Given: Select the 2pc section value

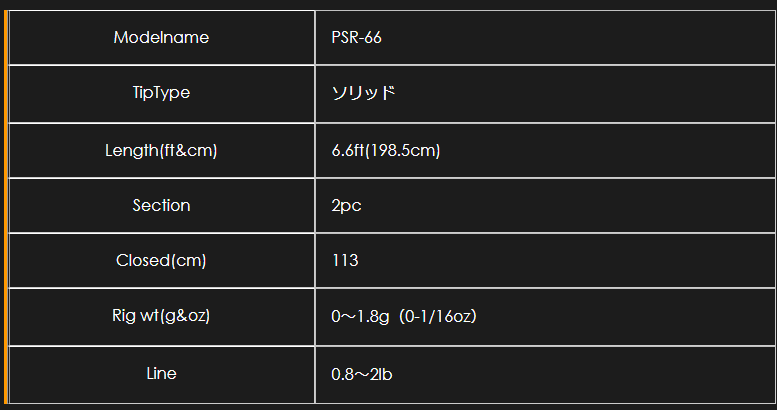Looking at the screenshot, I should [346, 206].
